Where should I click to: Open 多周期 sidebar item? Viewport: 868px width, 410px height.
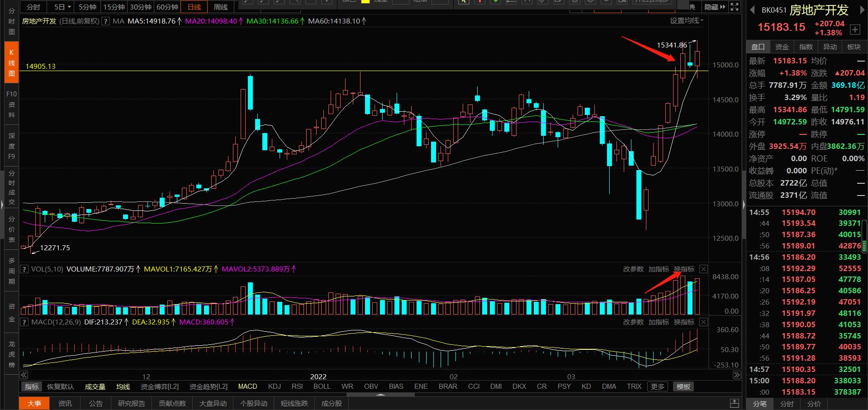[x=12, y=271]
